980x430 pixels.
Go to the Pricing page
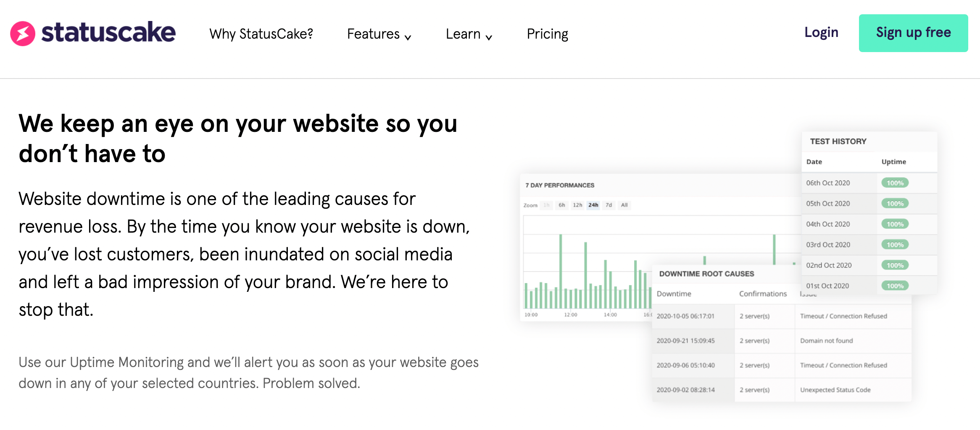click(547, 34)
